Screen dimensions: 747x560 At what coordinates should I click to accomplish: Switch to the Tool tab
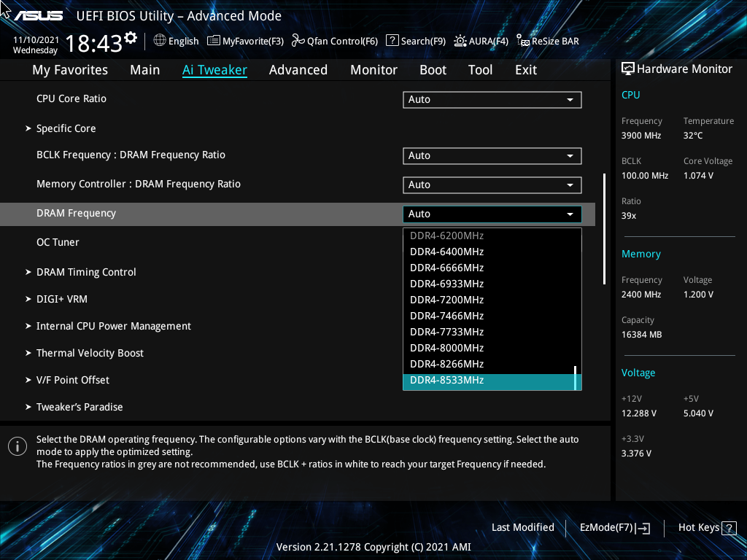(480, 70)
